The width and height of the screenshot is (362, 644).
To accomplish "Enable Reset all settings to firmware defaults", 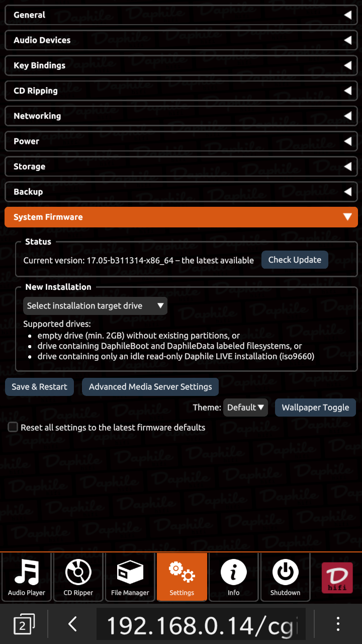I will click(x=13, y=427).
